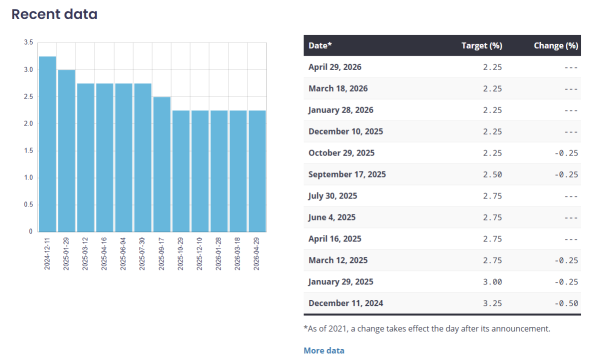This screenshot has width=604, height=361.
Task: Select the December 10, 2025 date cell
Action: [346, 131]
